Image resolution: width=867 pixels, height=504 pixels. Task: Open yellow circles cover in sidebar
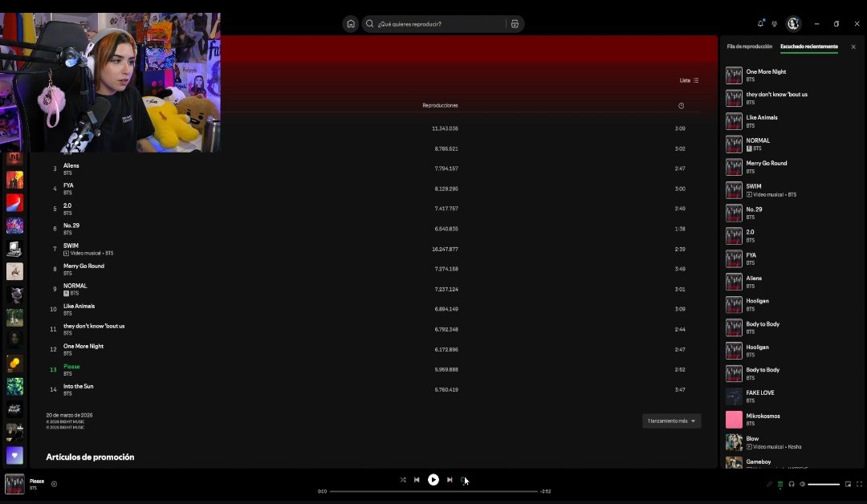[x=15, y=363]
